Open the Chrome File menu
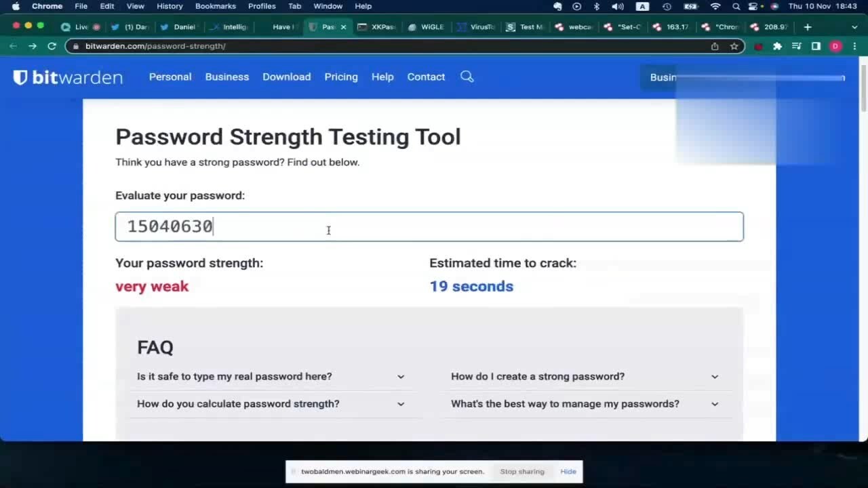This screenshot has width=868, height=488. tap(81, 6)
